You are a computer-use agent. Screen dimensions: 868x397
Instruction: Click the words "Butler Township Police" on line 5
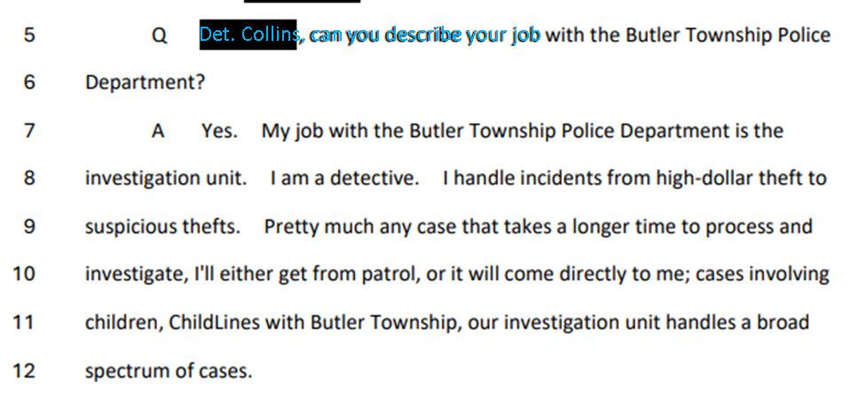tap(728, 36)
